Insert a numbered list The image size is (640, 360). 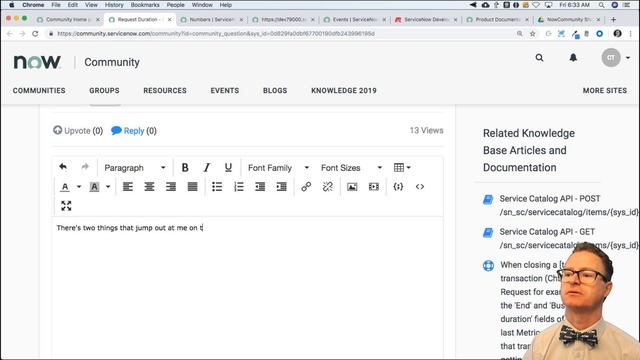point(238,187)
